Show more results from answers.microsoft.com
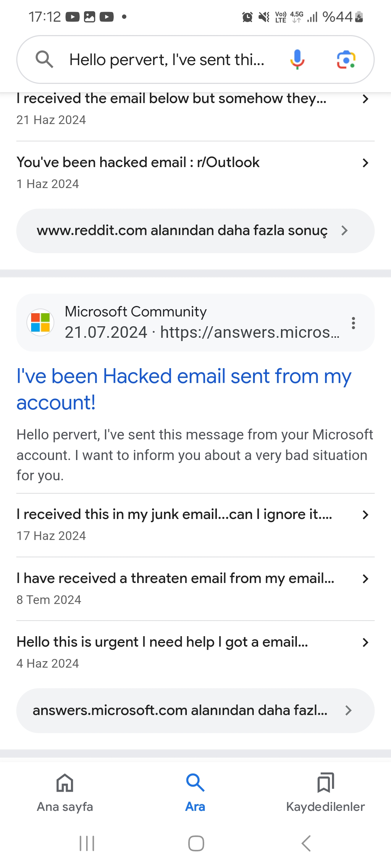This screenshot has width=391, height=868. pos(195,711)
